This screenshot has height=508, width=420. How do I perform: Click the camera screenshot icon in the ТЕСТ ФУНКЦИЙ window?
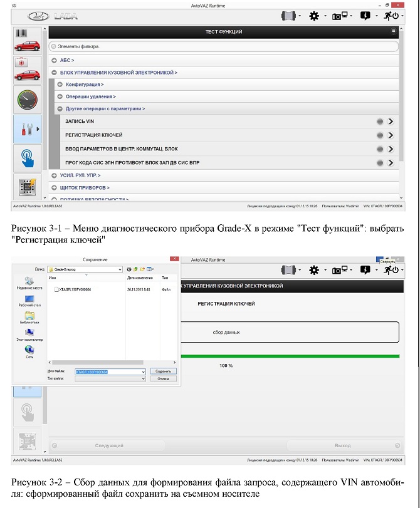(340, 16)
